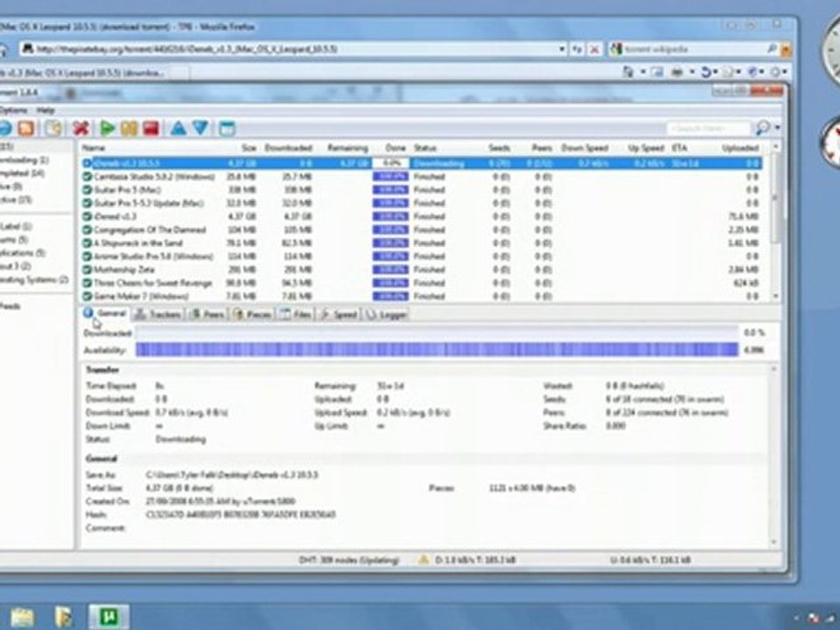Image resolution: width=840 pixels, height=630 pixels.
Task: Select the No Label (1) sidebar category
Action: [16, 227]
